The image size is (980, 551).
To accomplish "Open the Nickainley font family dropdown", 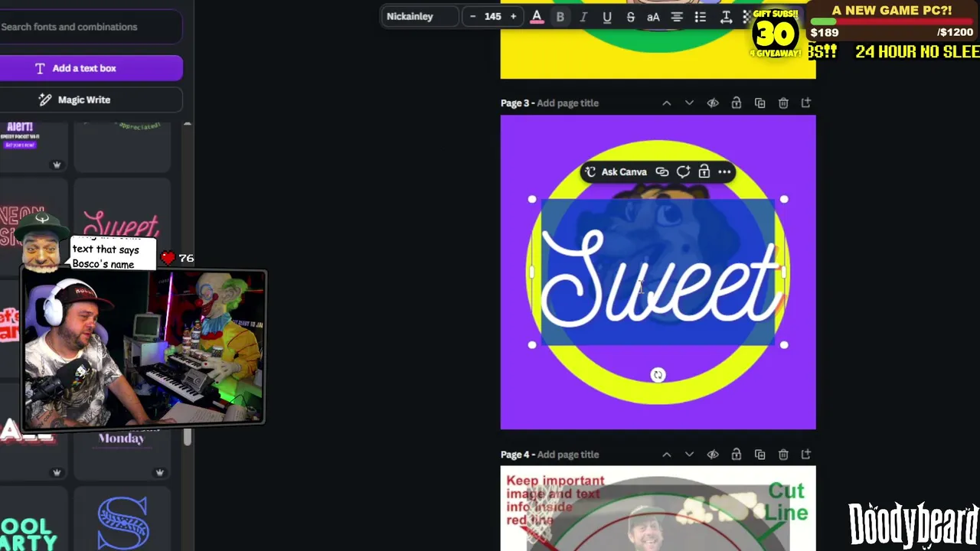I will 420,16.
